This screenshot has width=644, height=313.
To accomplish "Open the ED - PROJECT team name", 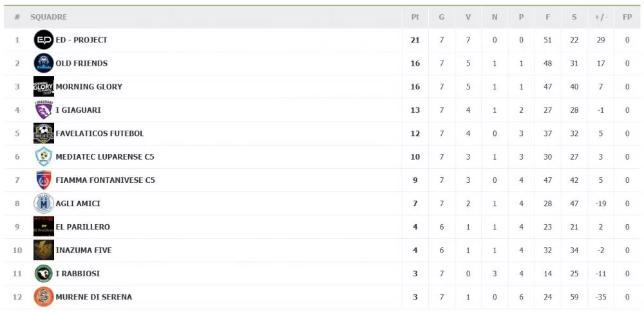I will click(81, 40).
